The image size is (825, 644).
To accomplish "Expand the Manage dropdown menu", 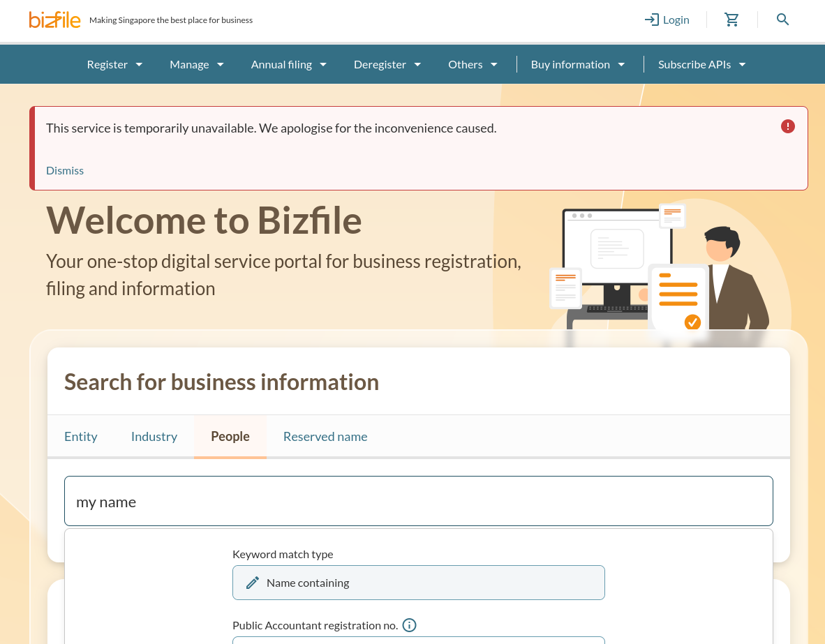I will point(197,64).
